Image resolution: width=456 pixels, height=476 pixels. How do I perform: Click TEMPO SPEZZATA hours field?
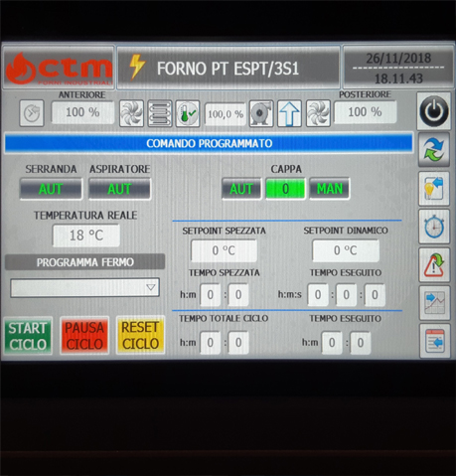click(x=210, y=295)
